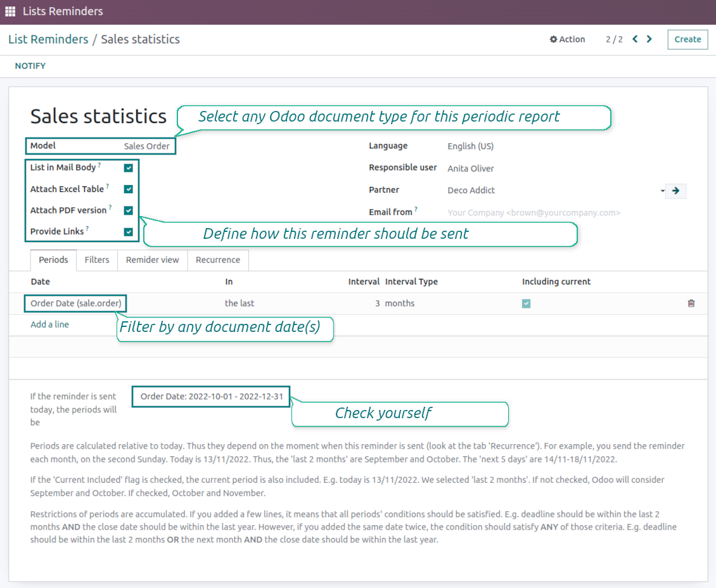Click Attach PDF version help question mark
This screenshot has width=716, height=588.
tap(110, 207)
